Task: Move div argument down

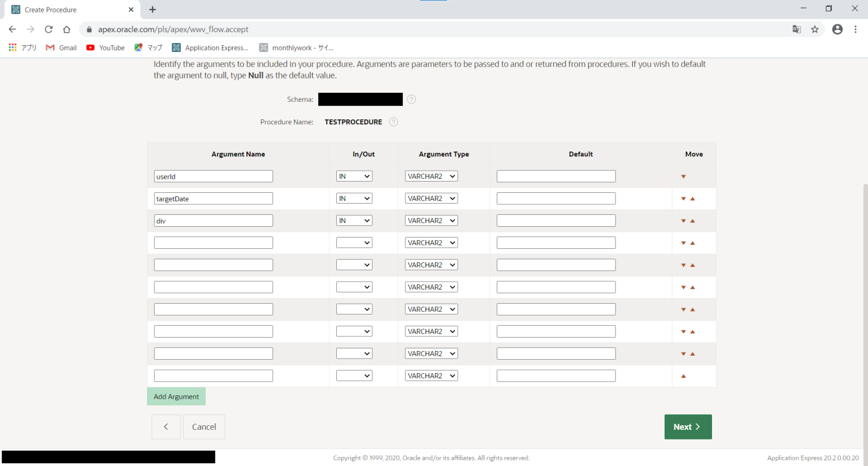Action: coord(683,221)
